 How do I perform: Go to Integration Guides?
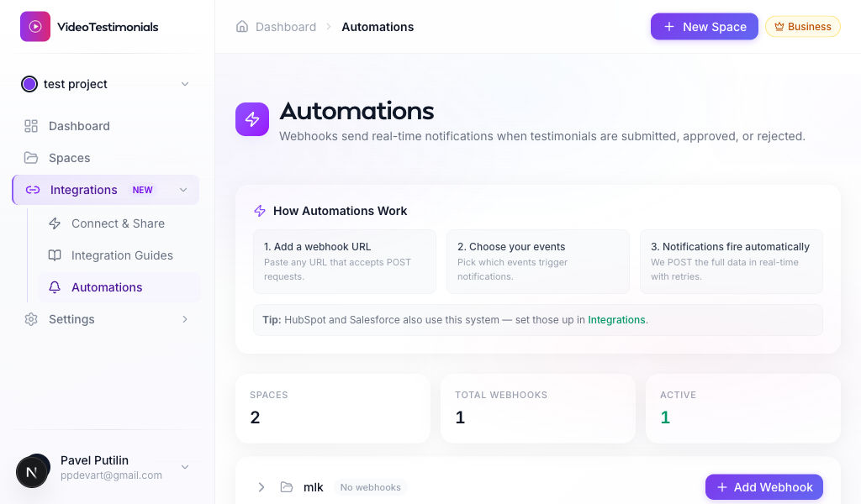tap(122, 255)
